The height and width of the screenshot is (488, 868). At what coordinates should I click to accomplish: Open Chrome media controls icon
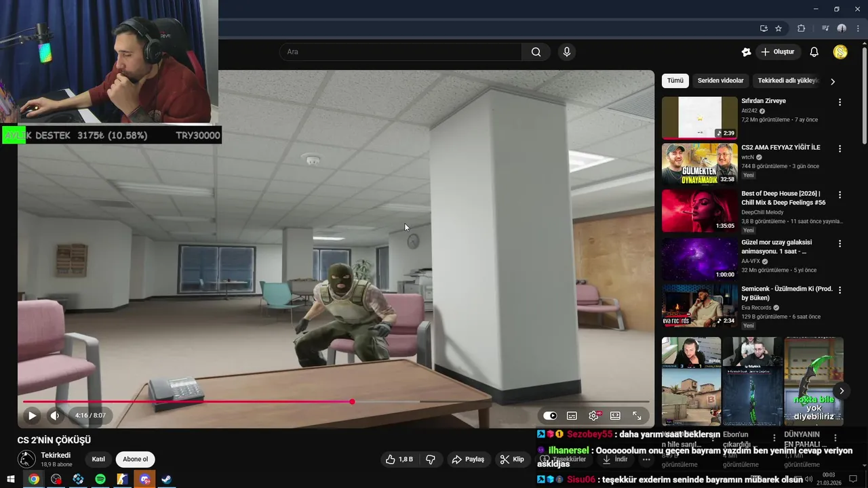[825, 28]
